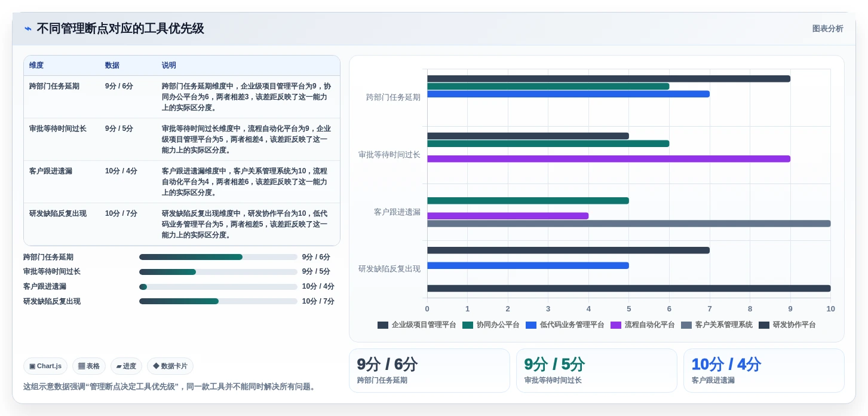Click the 客户跟进遗漏 y-axis label in the chart
868x416 pixels.
(x=397, y=212)
